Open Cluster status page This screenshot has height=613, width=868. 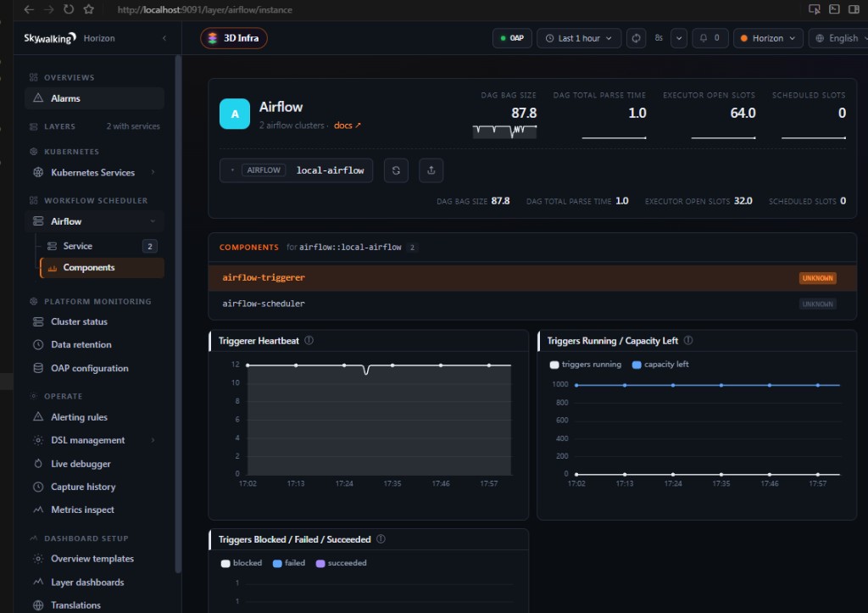94,321
